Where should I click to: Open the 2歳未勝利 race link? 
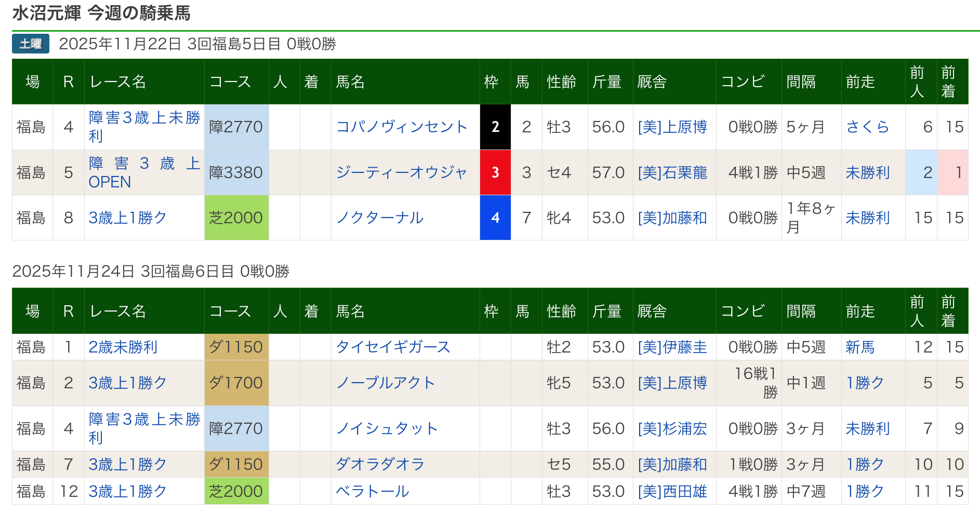[123, 347]
